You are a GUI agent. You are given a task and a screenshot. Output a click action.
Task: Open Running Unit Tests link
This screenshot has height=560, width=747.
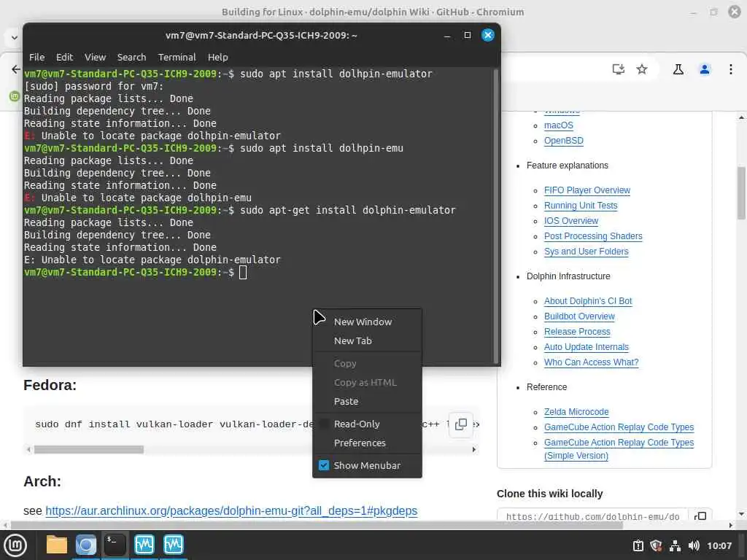pos(581,205)
